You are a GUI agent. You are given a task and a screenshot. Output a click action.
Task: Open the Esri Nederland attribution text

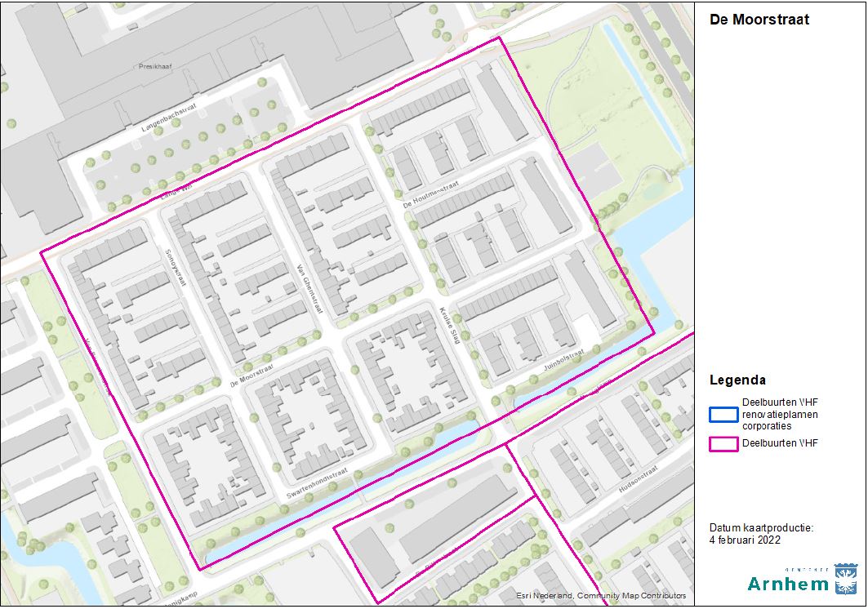600,596
